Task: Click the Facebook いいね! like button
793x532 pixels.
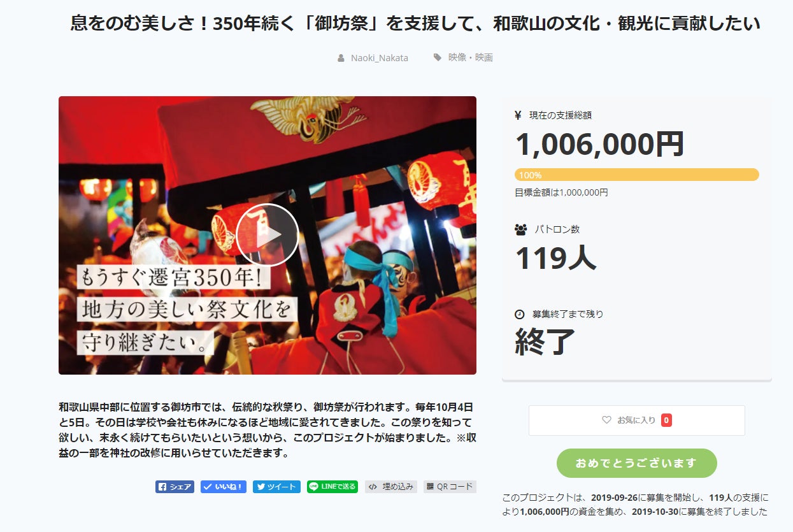Action: (x=224, y=487)
